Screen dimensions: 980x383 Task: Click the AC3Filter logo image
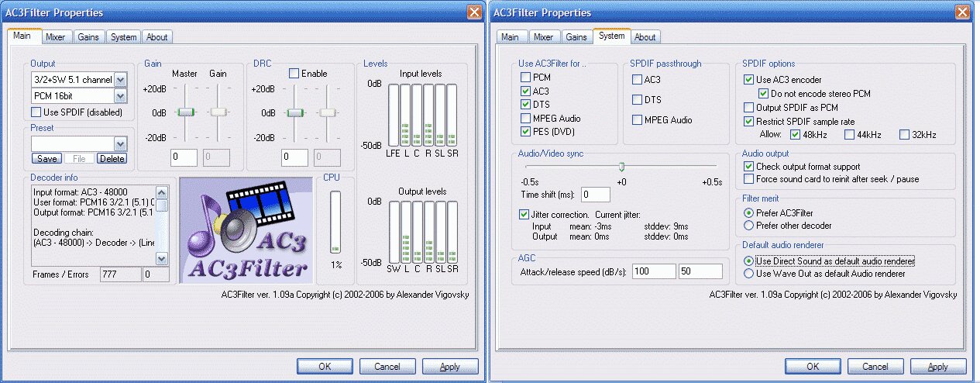pos(246,229)
